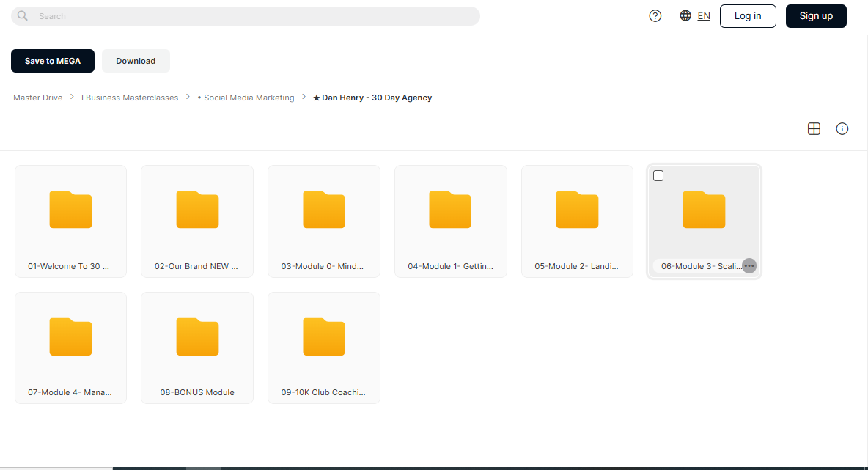Open the 04-Module 1 Getting folder
This screenshot has height=470, width=868.
[x=451, y=221]
